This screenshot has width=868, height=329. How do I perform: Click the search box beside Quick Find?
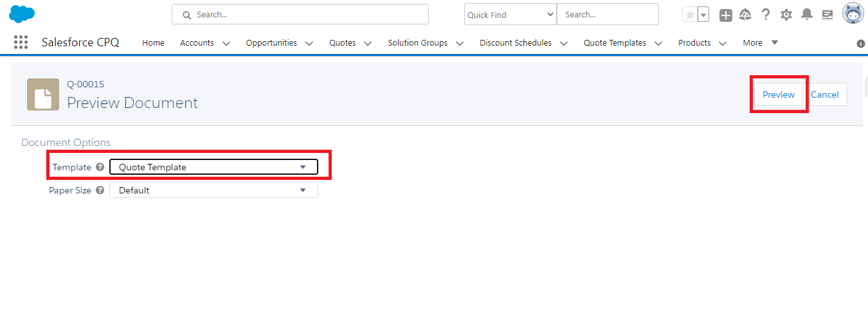(x=608, y=14)
